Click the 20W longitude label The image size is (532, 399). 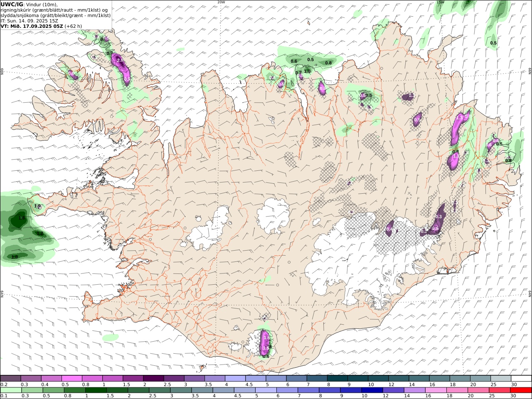pyautogui.click(x=221, y=2)
